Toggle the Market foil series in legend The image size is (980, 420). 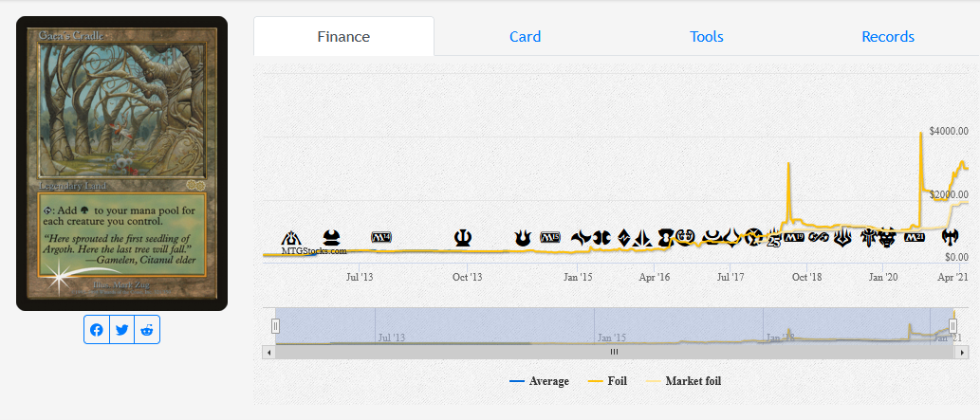click(688, 381)
